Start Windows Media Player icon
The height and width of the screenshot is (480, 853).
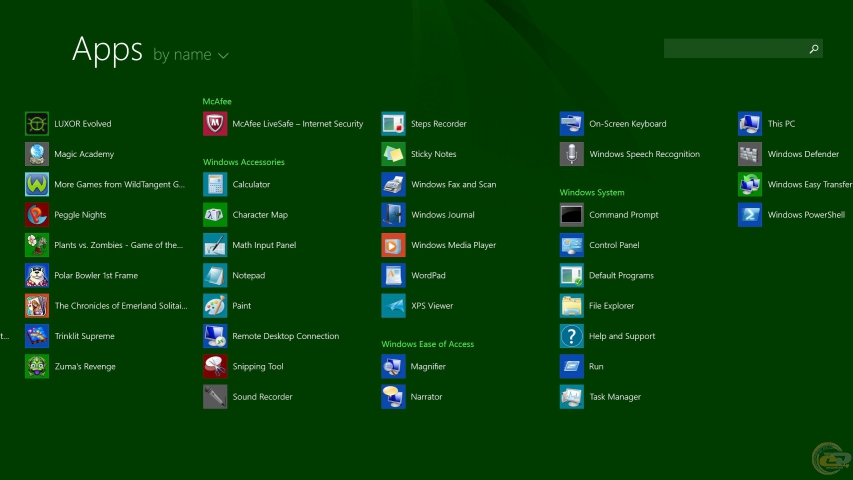(x=393, y=245)
